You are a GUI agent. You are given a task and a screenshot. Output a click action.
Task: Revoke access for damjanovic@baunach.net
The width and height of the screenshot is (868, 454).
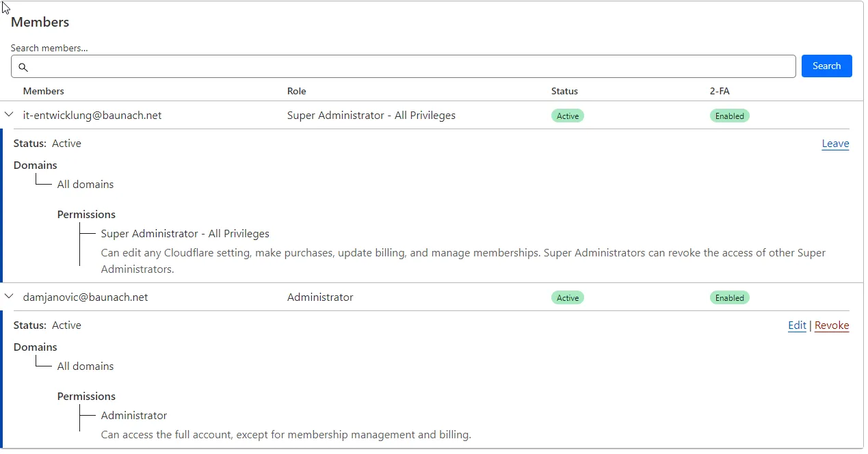(x=832, y=325)
